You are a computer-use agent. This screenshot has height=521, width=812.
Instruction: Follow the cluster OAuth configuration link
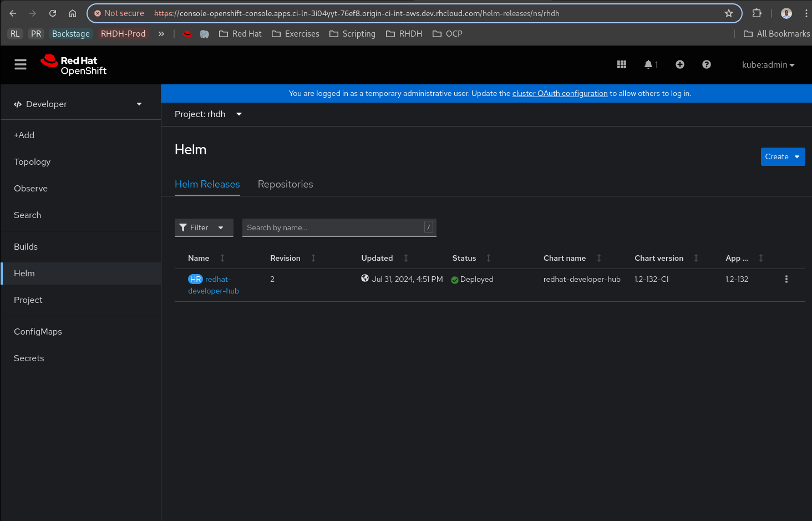point(560,94)
